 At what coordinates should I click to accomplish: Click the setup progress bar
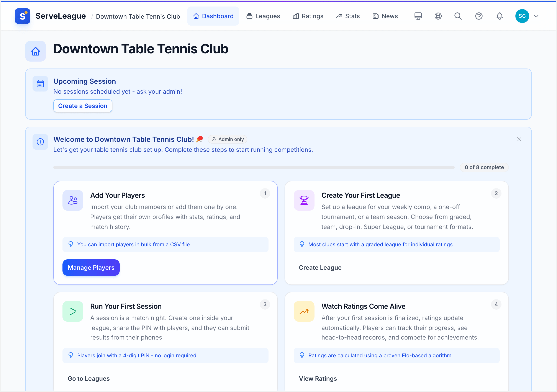point(254,167)
